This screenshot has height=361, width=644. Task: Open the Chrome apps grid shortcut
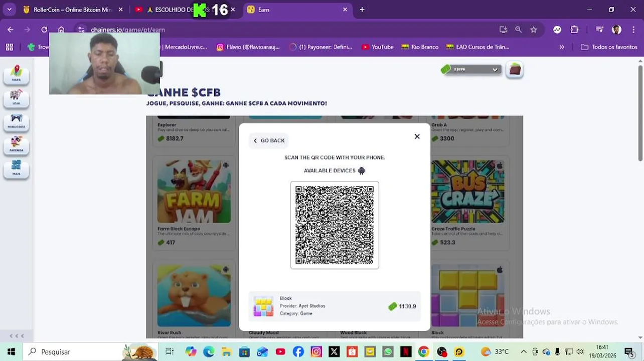pyautogui.click(x=9, y=47)
